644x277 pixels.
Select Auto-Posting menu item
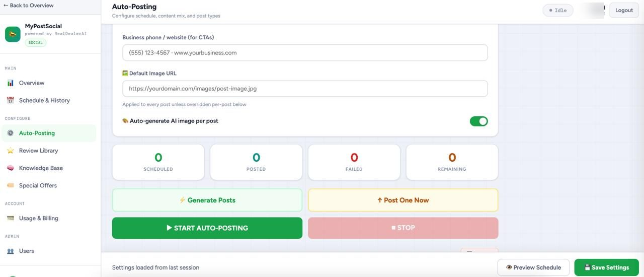[49, 133]
